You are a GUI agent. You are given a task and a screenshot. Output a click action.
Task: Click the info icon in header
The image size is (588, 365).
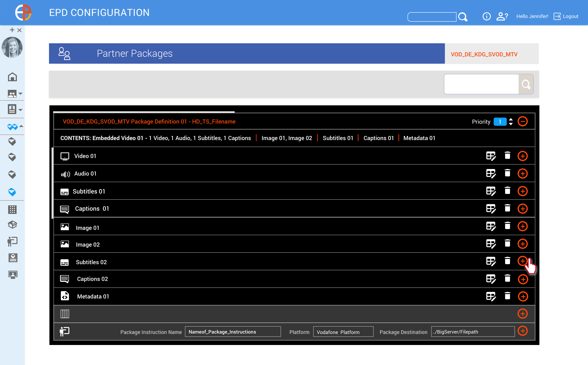click(x=486, y=16)
